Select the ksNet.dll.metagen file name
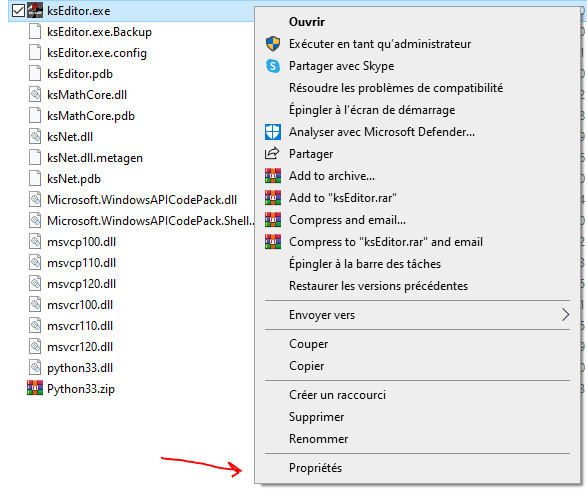Viewport: 587px width, 492px height. click(x=95, y=158)
